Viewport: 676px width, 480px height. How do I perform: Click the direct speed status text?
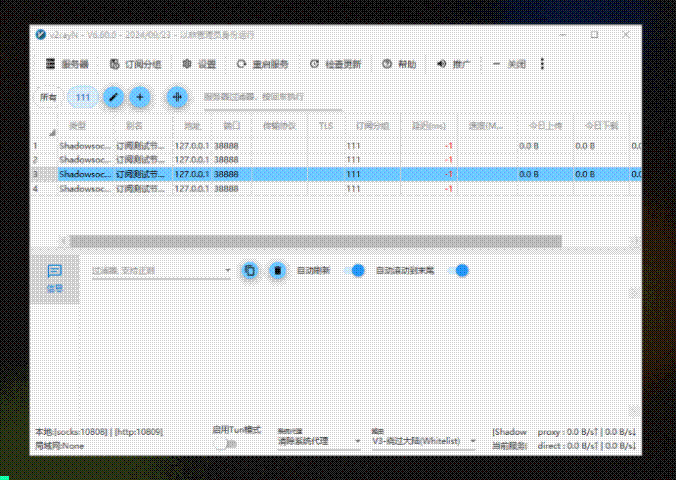point(586,445)
